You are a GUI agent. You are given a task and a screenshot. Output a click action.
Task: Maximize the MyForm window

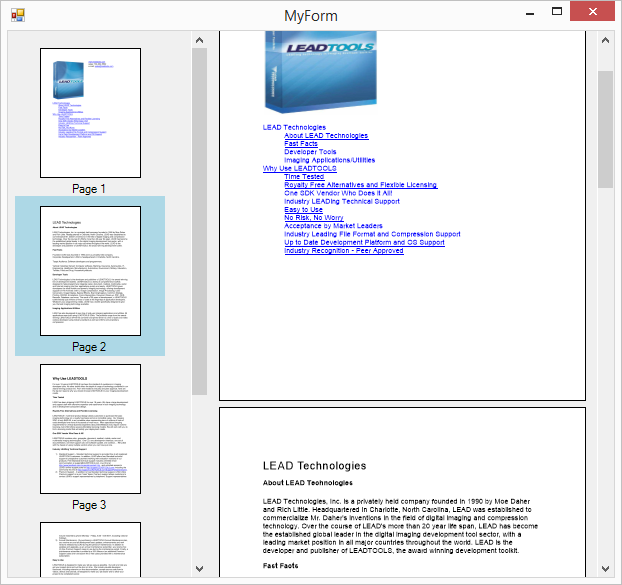[557, 11]
